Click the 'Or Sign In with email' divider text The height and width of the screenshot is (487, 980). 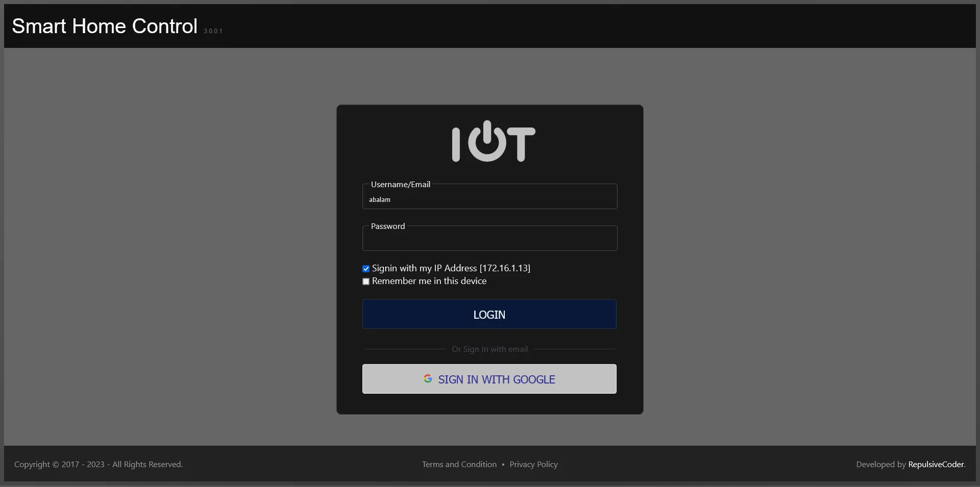click(489, 349)
